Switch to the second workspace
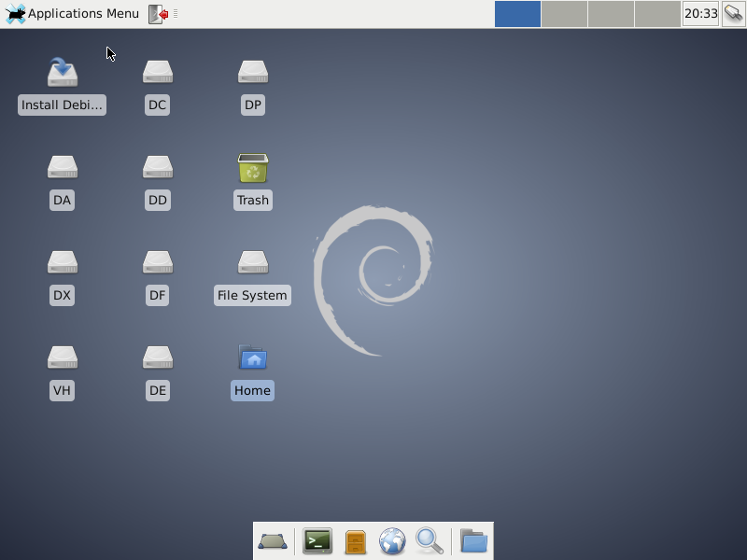The height and width of the screenshot is (560, 747). [564, 14]
